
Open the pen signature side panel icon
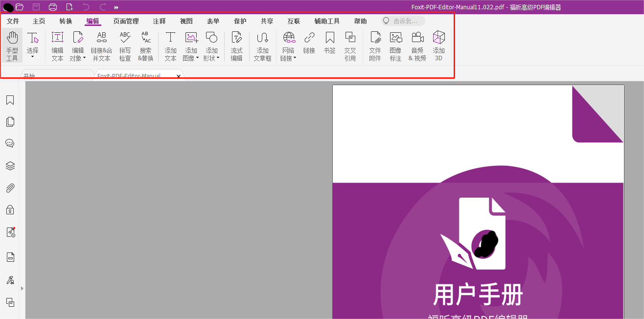click(x=10, y=280)
